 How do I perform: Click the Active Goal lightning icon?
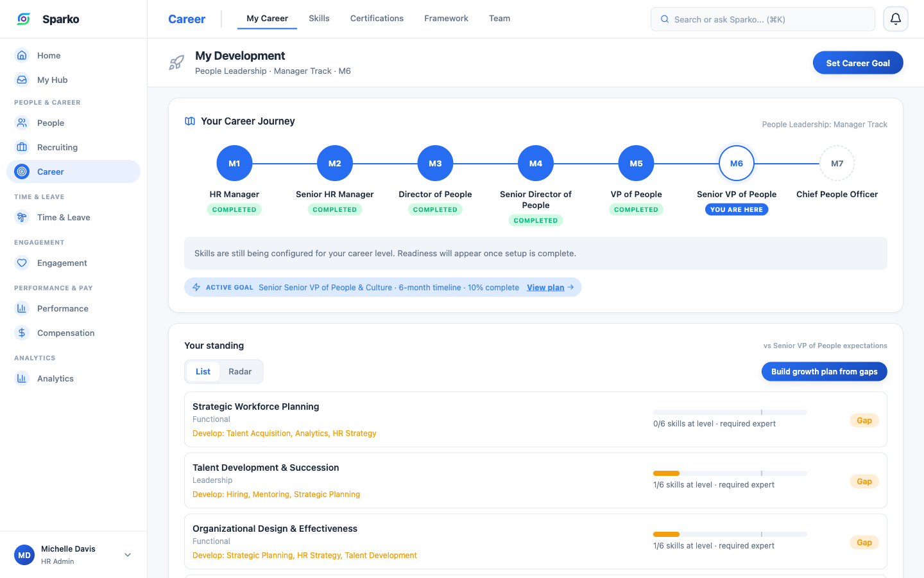[x=197, y=287]
